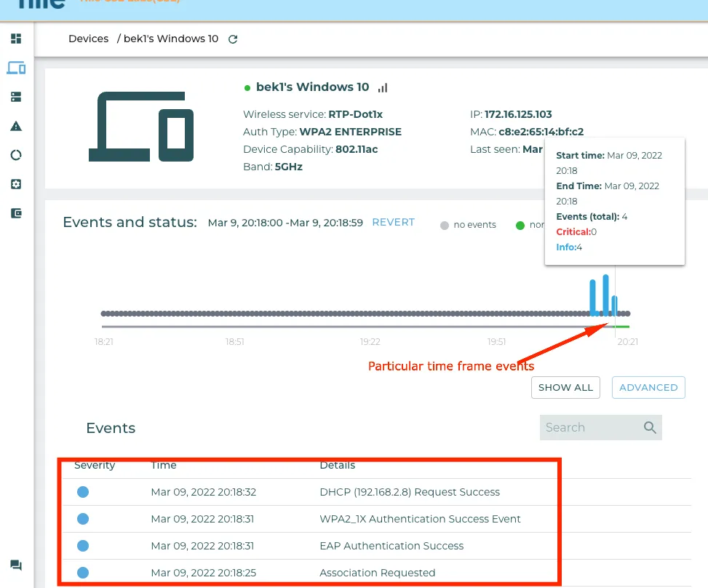Select the Association Requested event
The height and width of the screenshot is (588, 708).
[377, 573]
